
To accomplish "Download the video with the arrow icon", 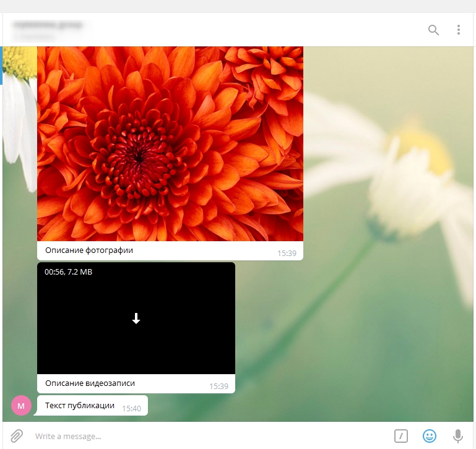I will click(136, 319).
